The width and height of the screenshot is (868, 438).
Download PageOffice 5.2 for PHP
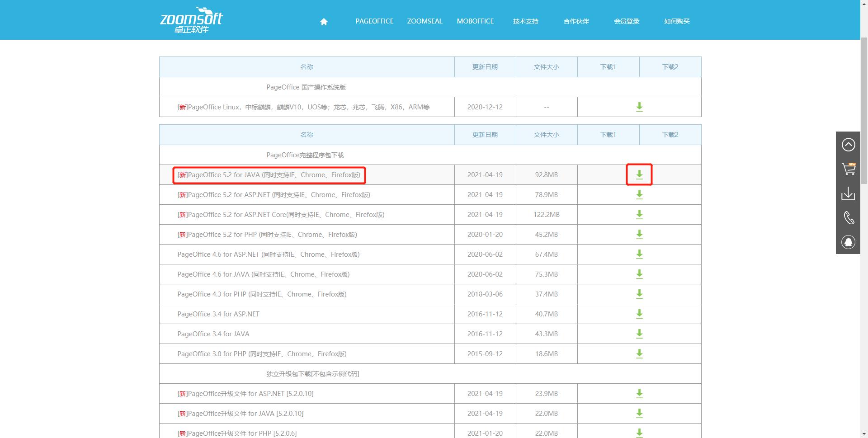[639, 235]
